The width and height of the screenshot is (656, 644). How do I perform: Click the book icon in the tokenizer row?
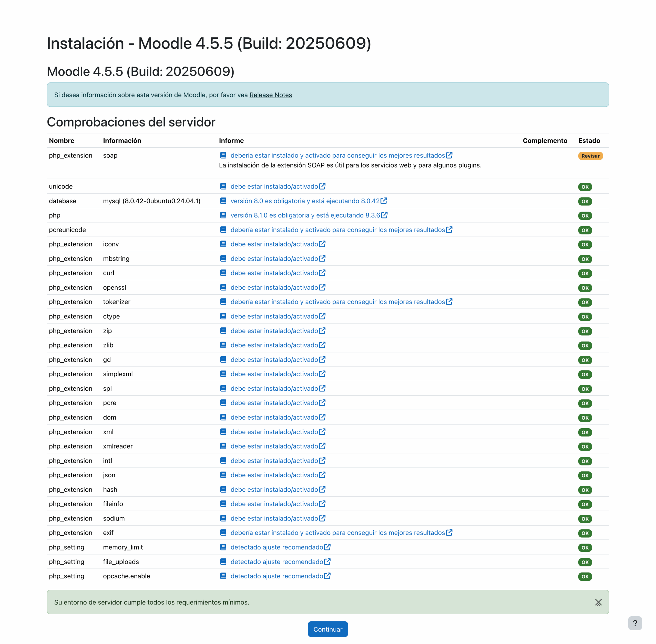pos(223,302)
